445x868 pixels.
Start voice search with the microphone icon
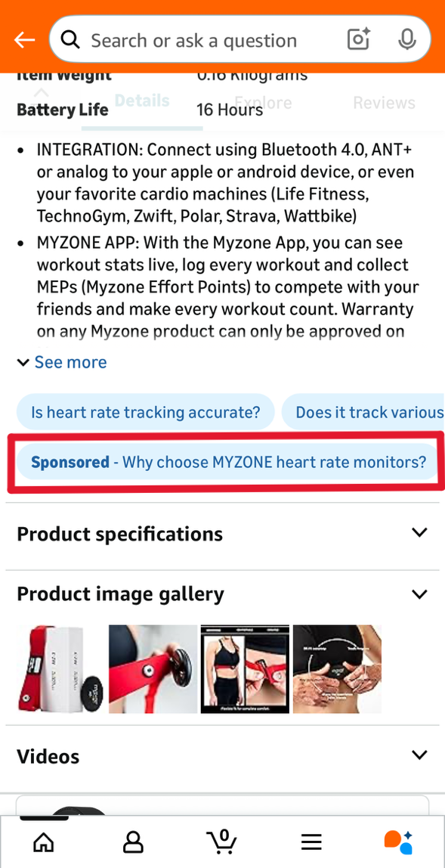pyautogui.click(x=406, y=39)
